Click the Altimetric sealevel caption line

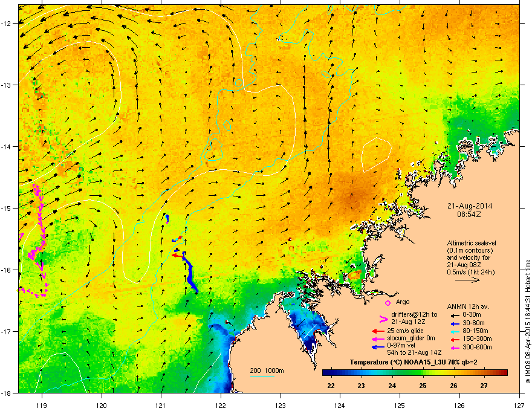click(472, 243)
